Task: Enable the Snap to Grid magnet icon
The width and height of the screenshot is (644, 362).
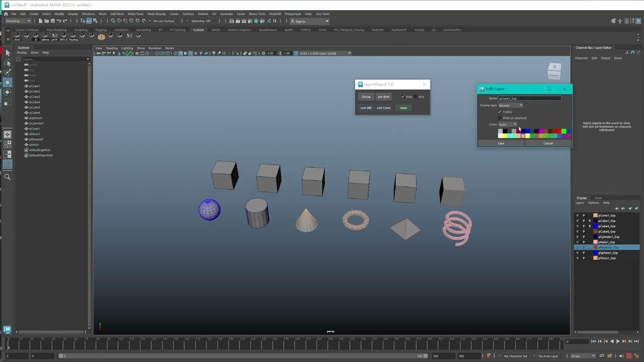Action: coord(113,21)
